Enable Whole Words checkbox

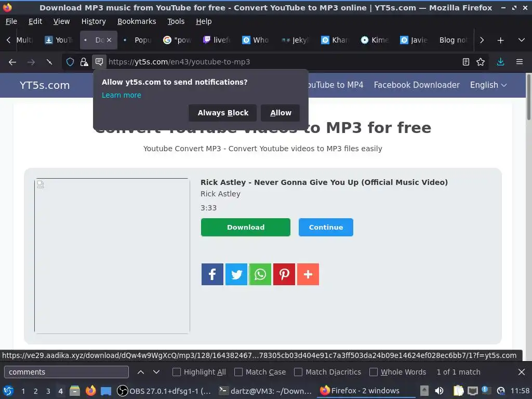(373, 372)
